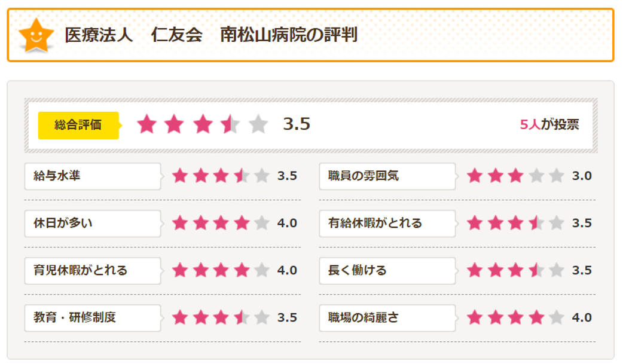The height and width of the screenshot is (364, 623).
Task: Click the 育児休暇がとれる star rating
Action: tap(221, 270)
